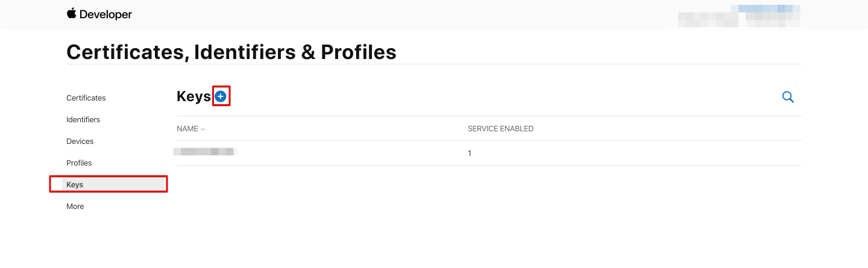Select the Keys sidebar item
Screen dimensions: 868x268
[x=75, y=185]
